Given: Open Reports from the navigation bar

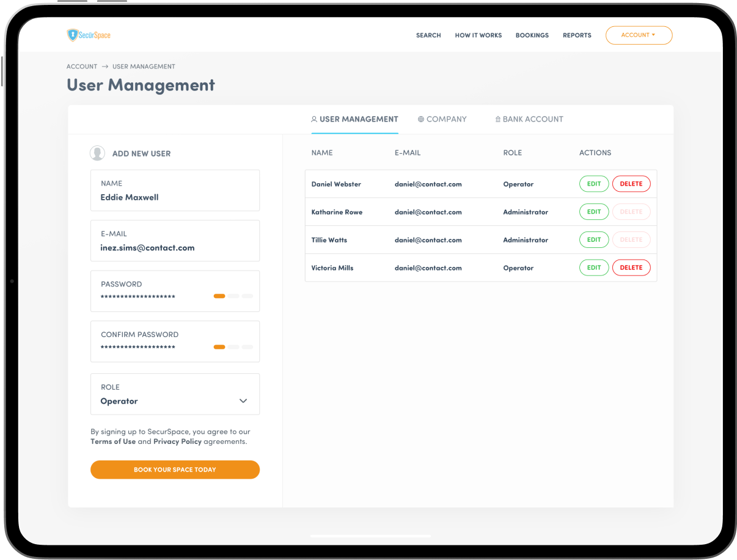Looking at the screenshot, I should (577, 35).
